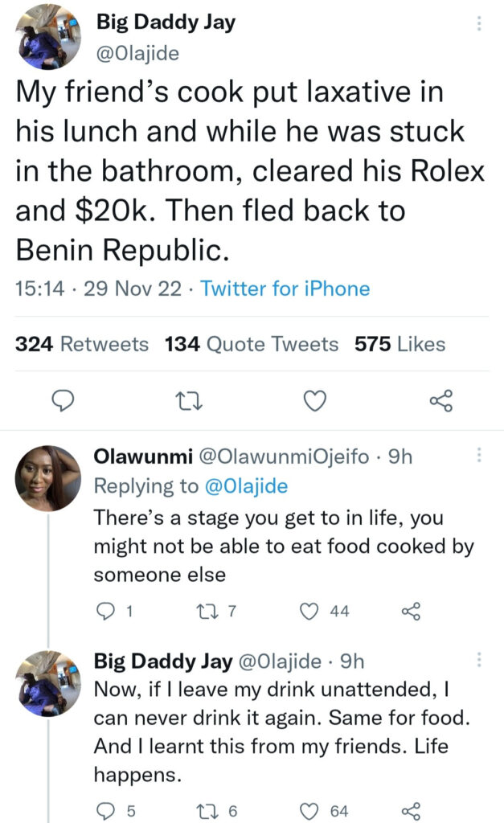View the 324 Retweets list
Viewport: 504px width, 823px height.
[83, 344]
